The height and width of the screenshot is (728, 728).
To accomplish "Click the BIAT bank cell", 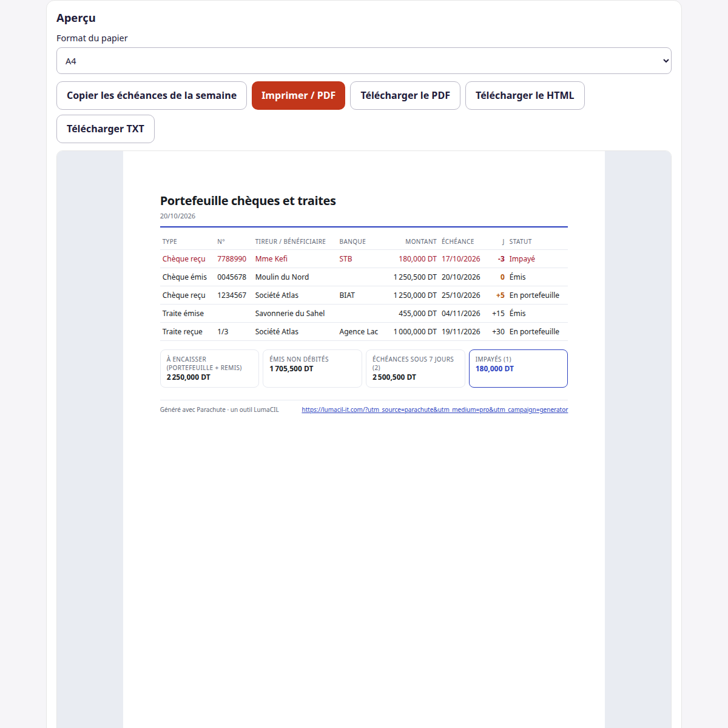I will pos(347,295).
